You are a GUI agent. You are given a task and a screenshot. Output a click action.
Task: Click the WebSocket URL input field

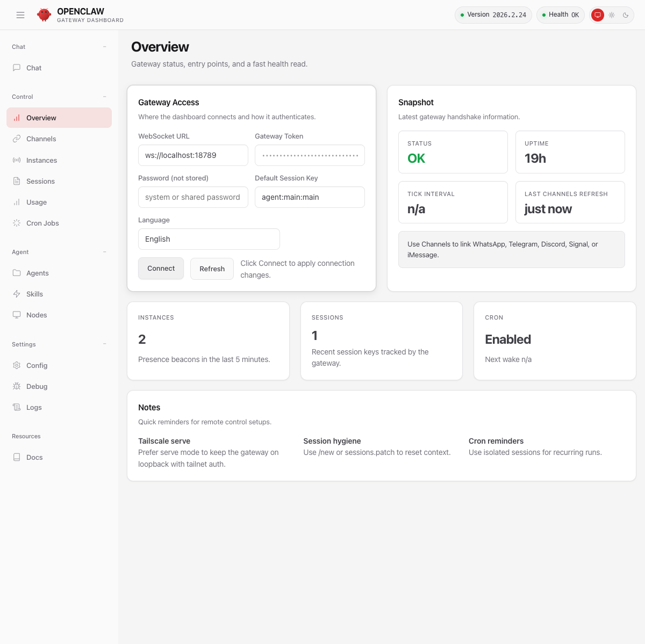[193, 155]
